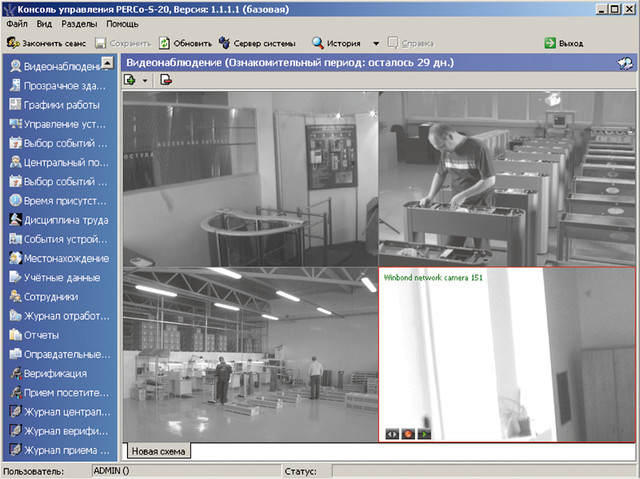Switch to the Новая схема tab
The image size is (640, 479).
click(x=158, y=451)
